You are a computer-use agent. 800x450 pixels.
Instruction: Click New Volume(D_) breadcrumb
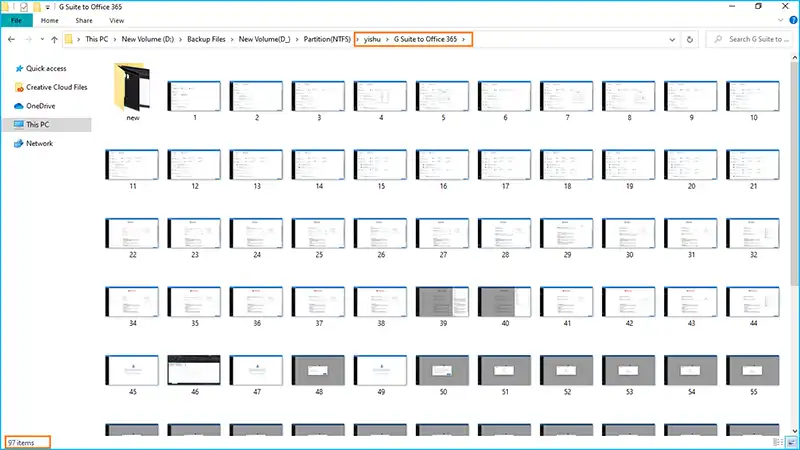pos(264,39)
